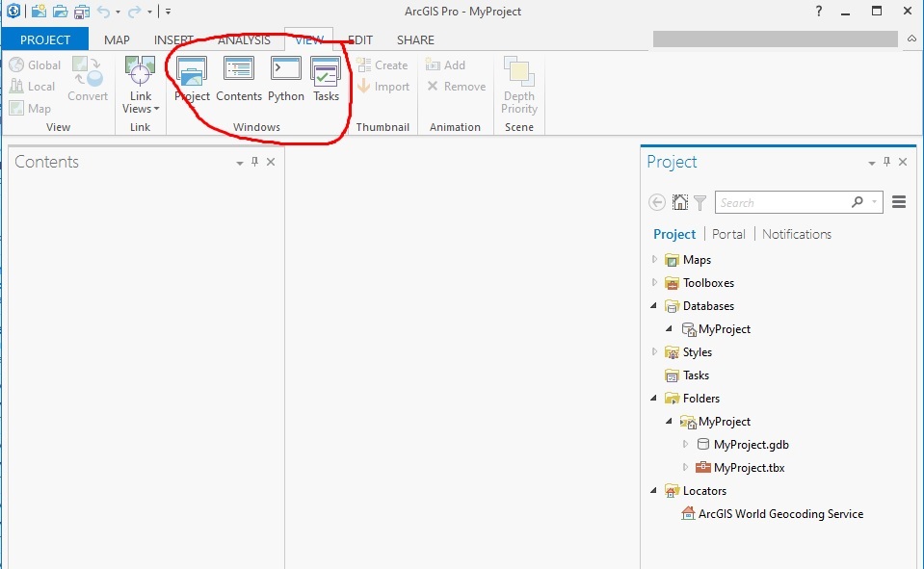Open the Python window

point(286,80)
